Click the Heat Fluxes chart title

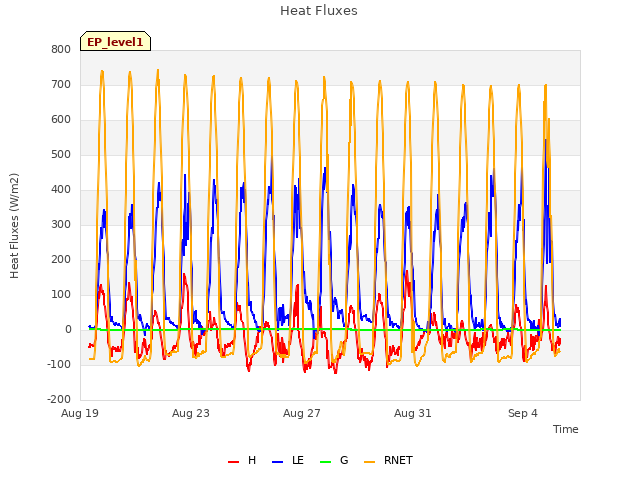click(x=319, y=11)
